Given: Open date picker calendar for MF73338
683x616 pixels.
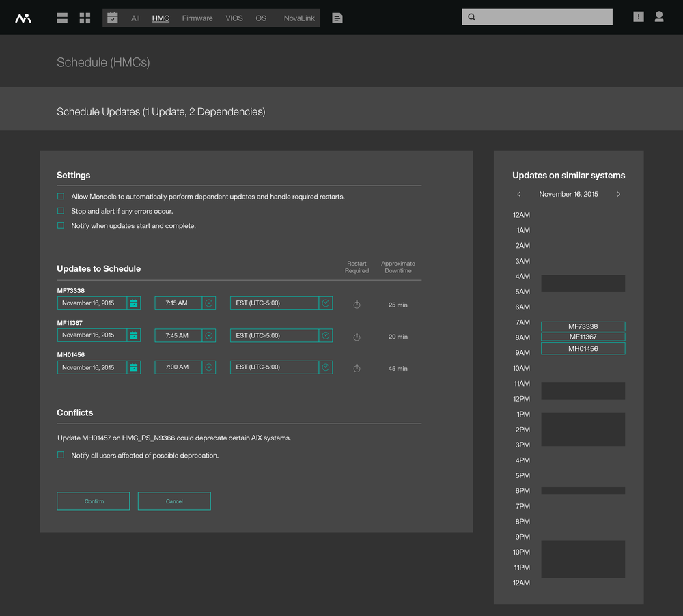Looking at the screenshot, I should click(x=134, y=303).
